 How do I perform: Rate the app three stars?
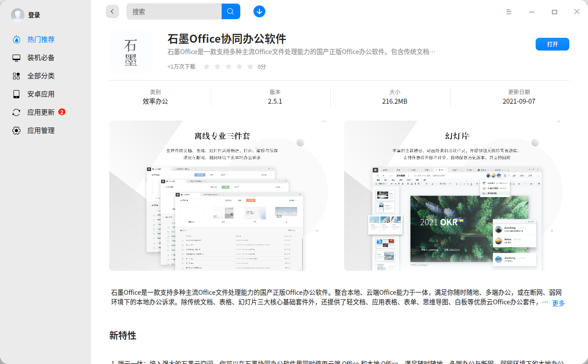[x=228, y=66]
